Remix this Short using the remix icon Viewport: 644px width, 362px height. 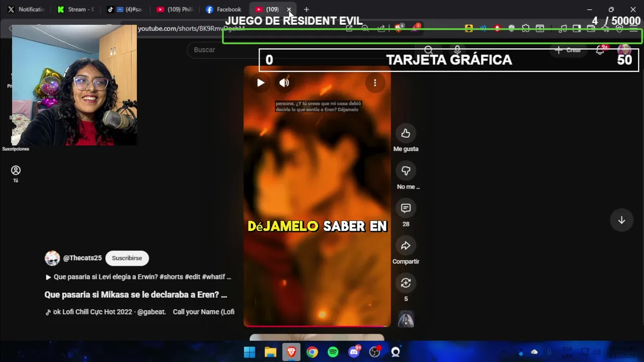point(406,283)
